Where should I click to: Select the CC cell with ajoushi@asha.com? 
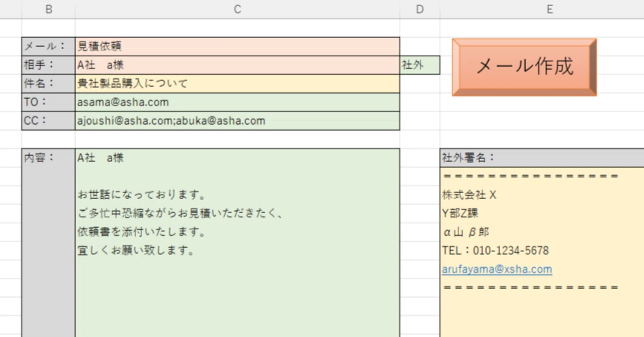pyautogui.click(x=237, y=121)
